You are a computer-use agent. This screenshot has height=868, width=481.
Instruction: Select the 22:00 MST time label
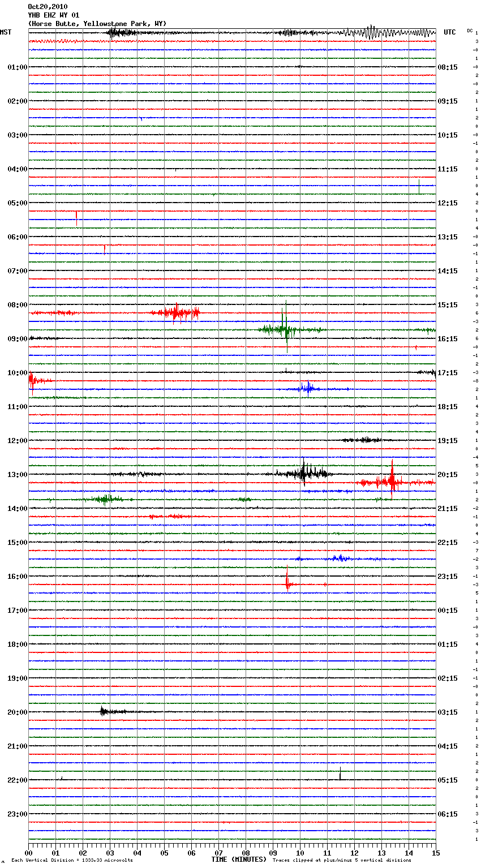18,780
